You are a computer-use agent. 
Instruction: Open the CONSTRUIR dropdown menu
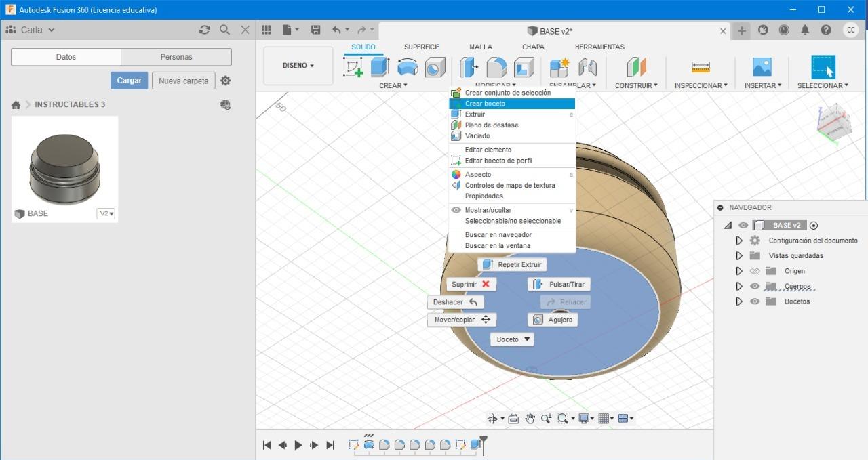tap(636, 86)
